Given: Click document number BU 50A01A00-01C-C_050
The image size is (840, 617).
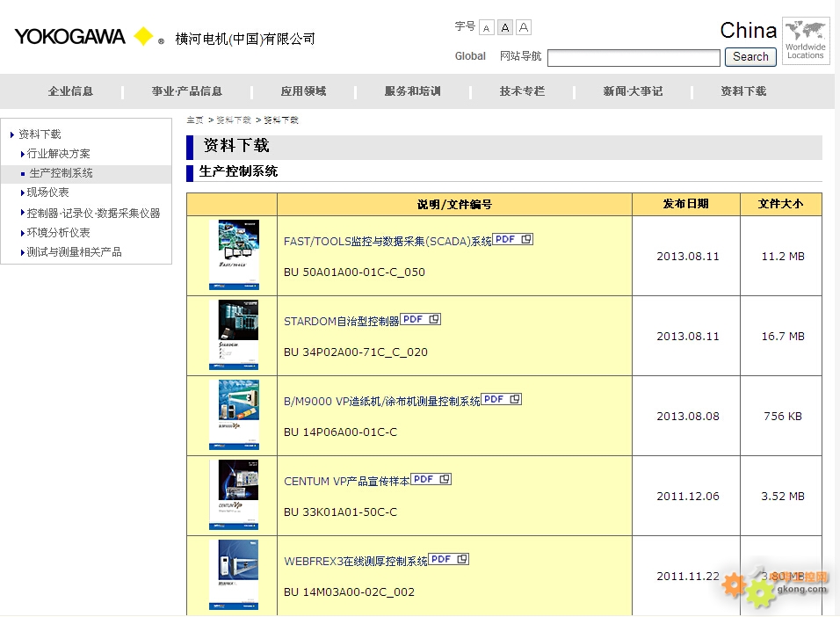Looking at the screenshot, I should [355, 272].
